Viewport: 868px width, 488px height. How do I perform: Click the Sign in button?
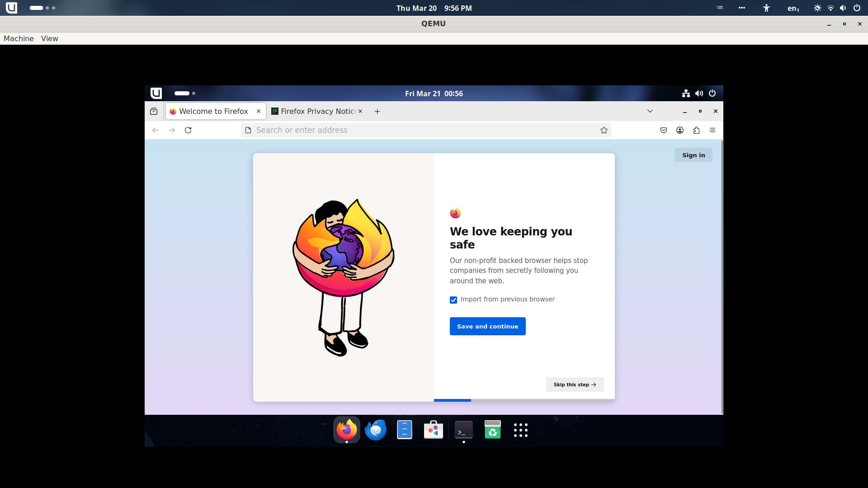click(x=693, y=155)
